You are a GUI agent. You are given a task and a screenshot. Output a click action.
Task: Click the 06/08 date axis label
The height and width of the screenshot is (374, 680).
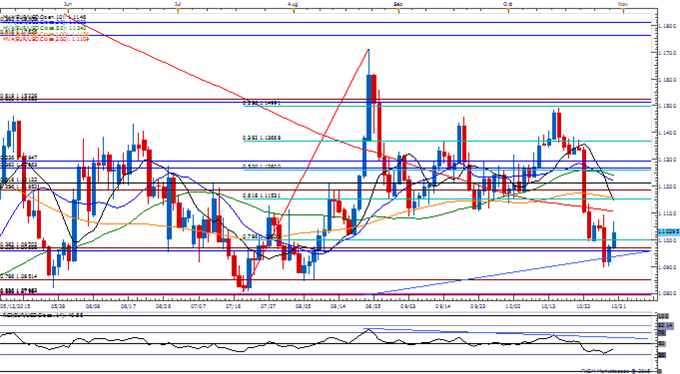coord(93,305)
